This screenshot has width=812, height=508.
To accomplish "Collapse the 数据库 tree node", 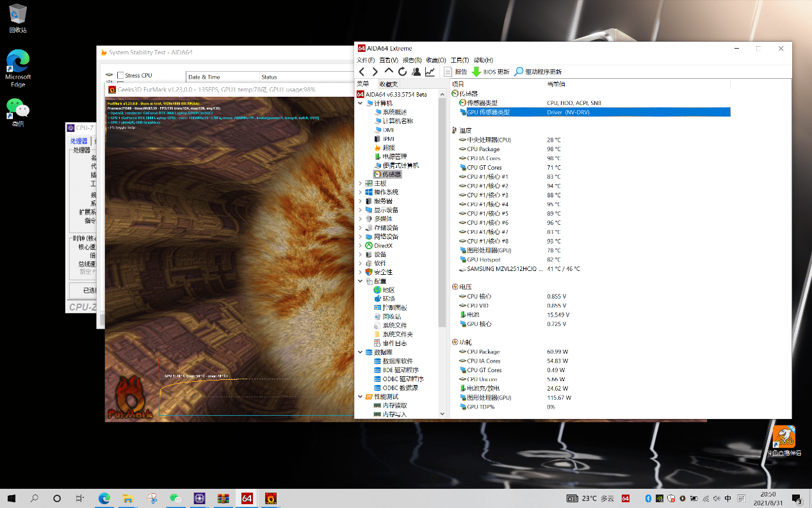I will (360, 352).
